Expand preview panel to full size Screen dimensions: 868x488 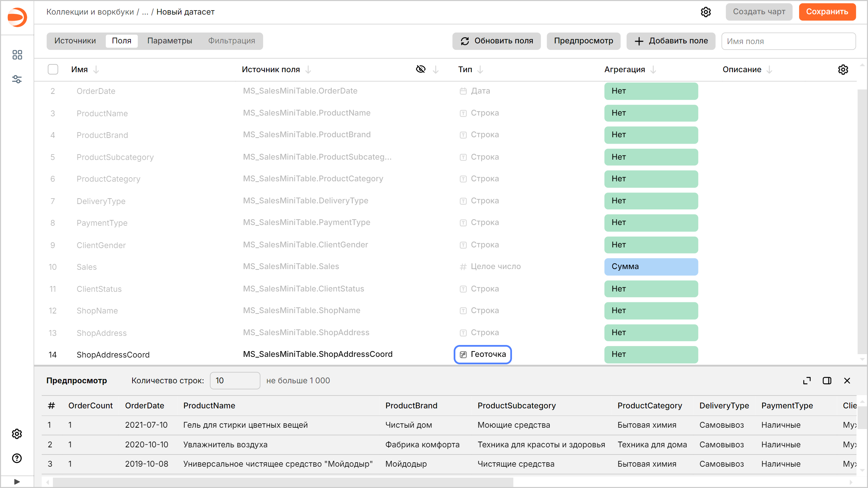click(x=807, y=381)
